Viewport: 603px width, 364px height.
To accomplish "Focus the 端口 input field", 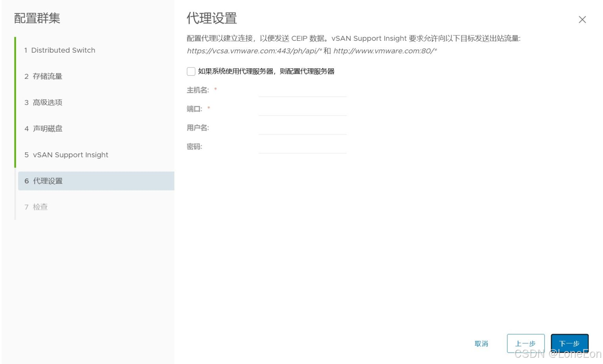I will (302, 110).
